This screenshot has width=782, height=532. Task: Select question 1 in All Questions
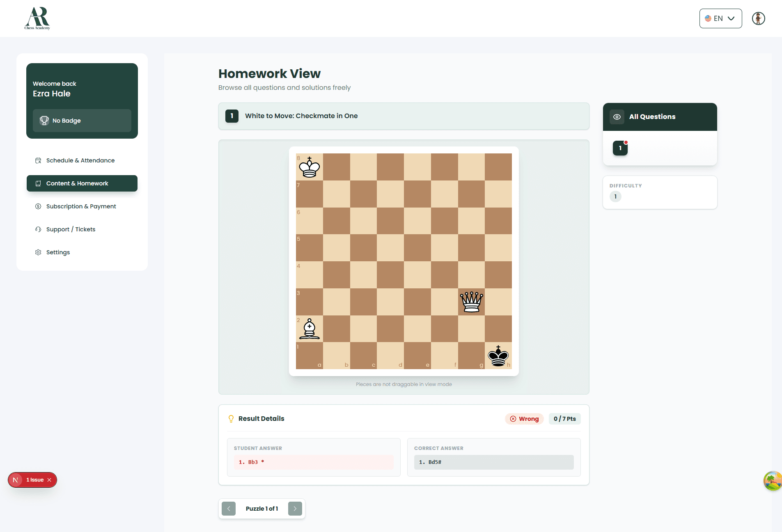(620, 148)
